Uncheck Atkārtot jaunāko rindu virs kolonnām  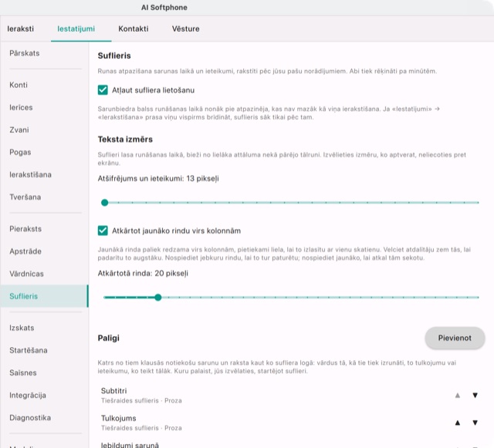click(x=103, y=231)
